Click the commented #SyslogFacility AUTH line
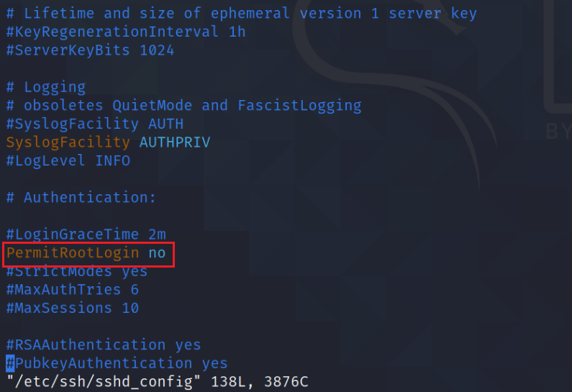The height and width of the screenshot is (392, 572). (95, 124)
